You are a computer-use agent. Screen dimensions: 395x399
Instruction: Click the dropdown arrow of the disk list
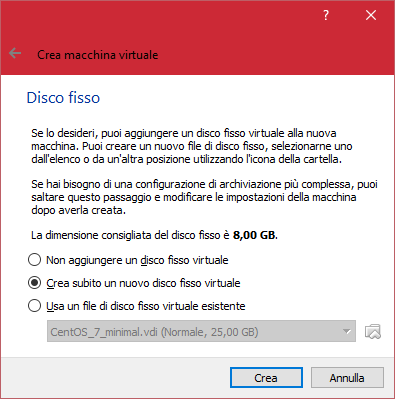347,332
